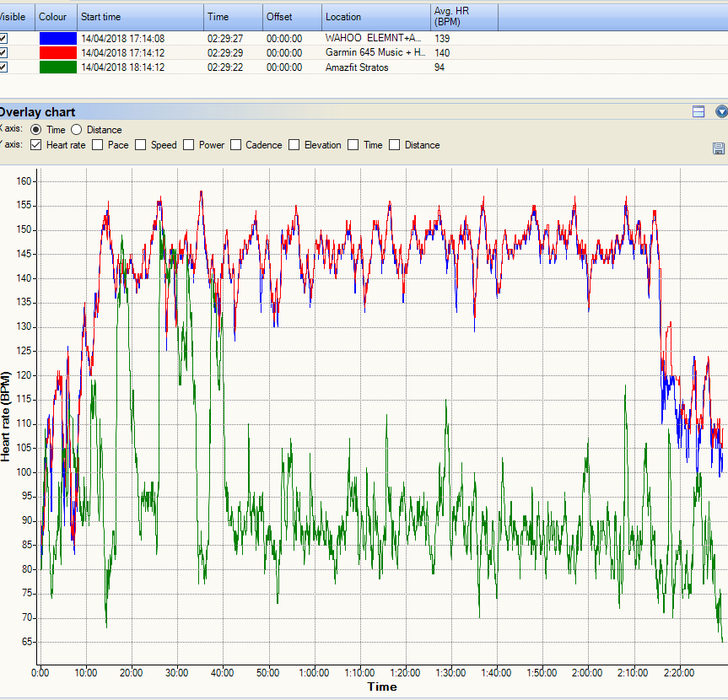The image size is (728, 700).
Task: Click the save chart disk icon
Action: (719, 148)
